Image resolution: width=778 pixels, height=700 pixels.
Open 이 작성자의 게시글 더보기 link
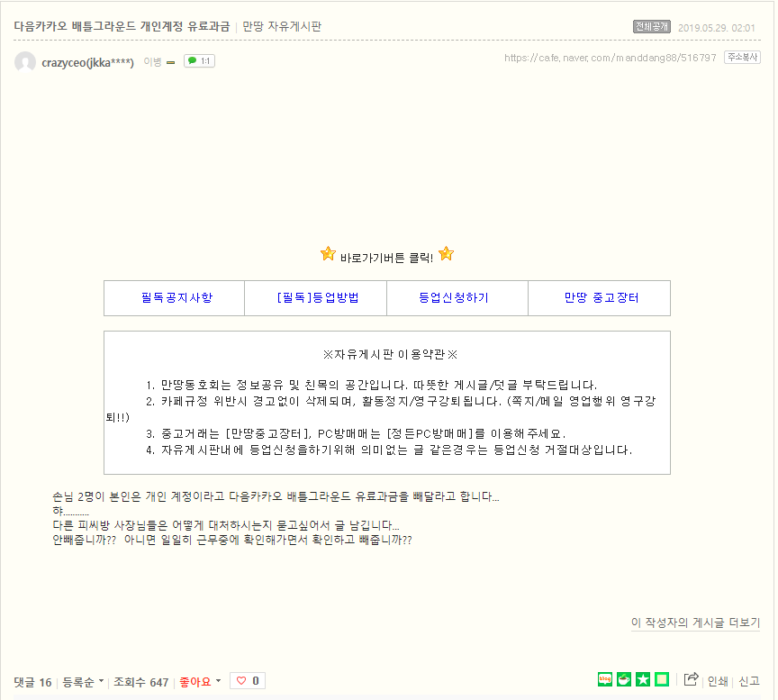pyautogui.click(x=695, y=623)
